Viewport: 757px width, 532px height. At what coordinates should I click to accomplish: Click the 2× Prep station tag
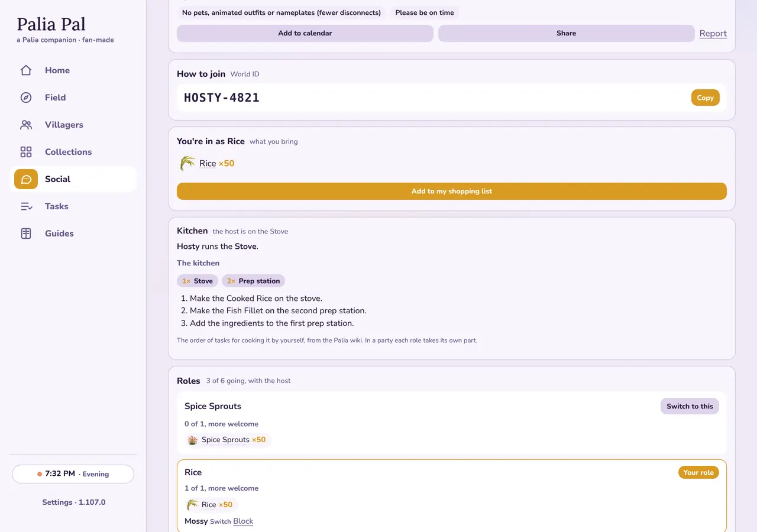pos(253,281)
